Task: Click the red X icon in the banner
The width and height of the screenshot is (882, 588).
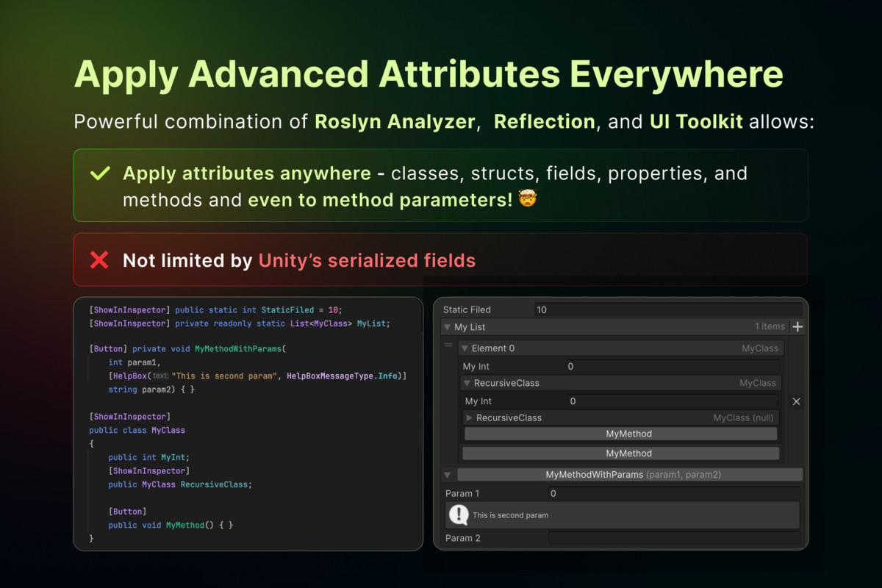Action: click(98, 259)
